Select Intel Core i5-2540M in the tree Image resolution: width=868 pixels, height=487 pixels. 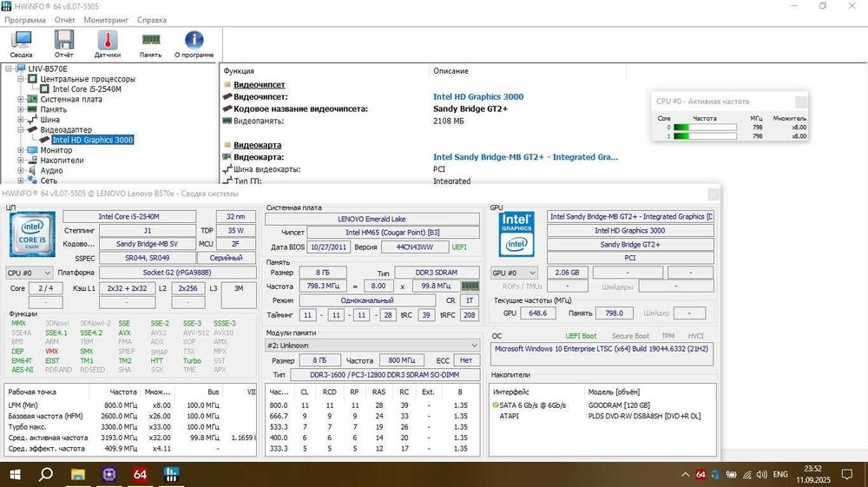(x=86, y=89)
